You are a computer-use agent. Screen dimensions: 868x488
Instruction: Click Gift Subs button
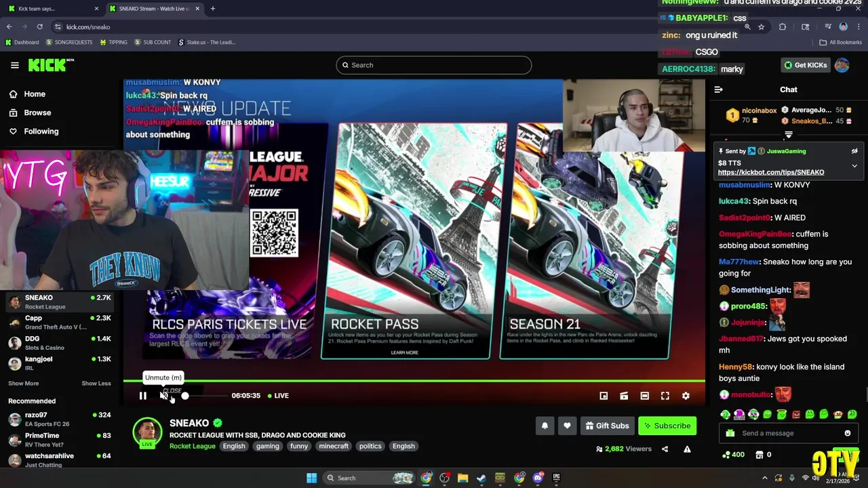point(607,426)
